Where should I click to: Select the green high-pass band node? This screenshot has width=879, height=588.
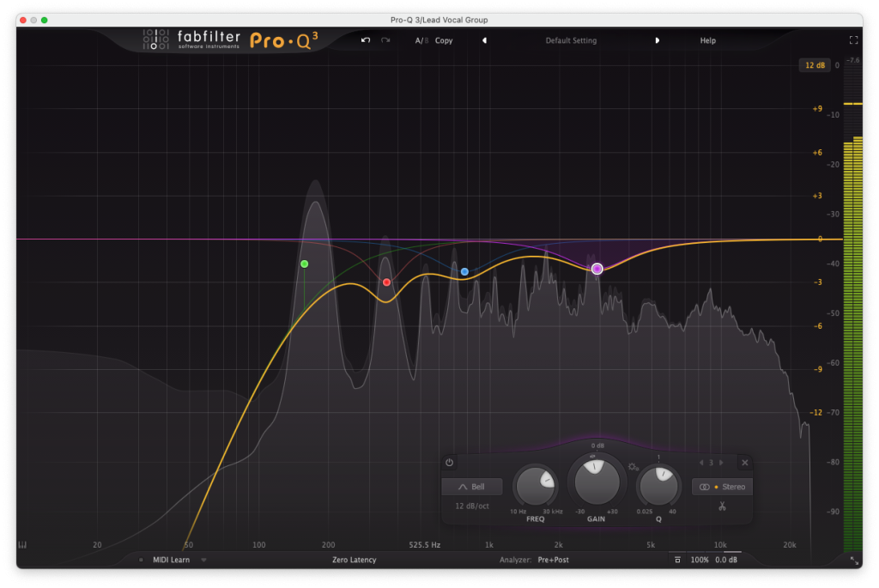tap(305, 264)
